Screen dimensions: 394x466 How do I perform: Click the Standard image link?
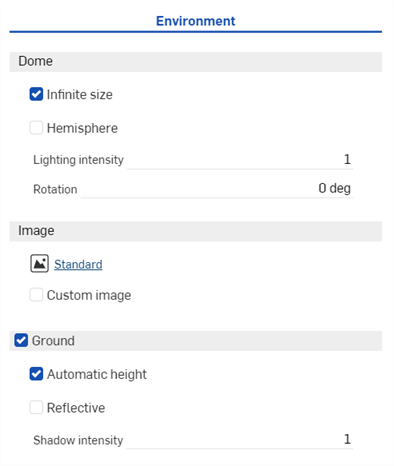coord(78,264)
